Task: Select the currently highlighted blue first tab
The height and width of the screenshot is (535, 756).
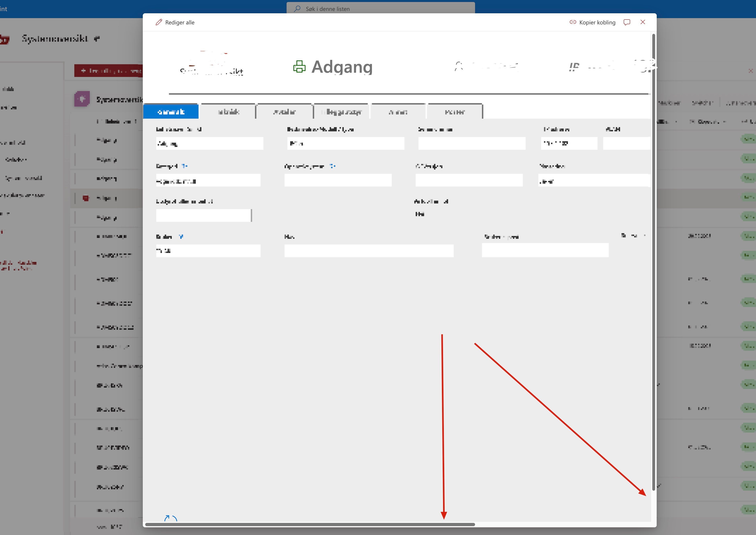Action: [x=171, y=111]
